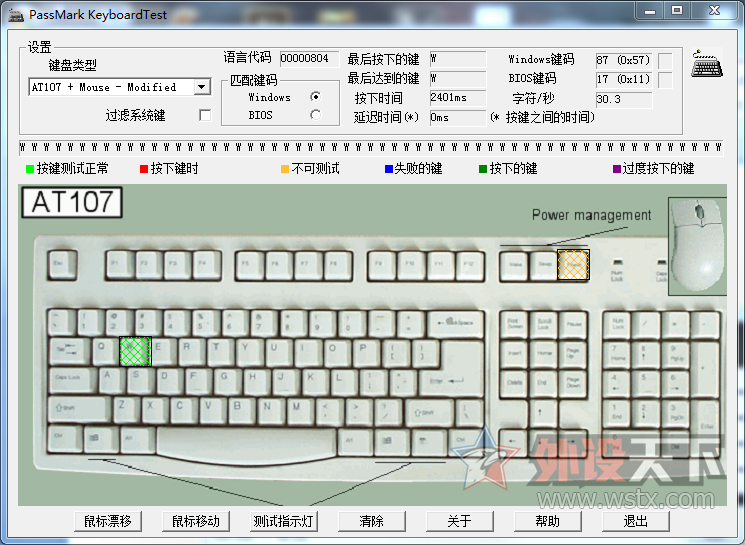Click the 语言代码 field showing 00000804
Viewport: 745px width, 545px height.
tap(309, 58)
